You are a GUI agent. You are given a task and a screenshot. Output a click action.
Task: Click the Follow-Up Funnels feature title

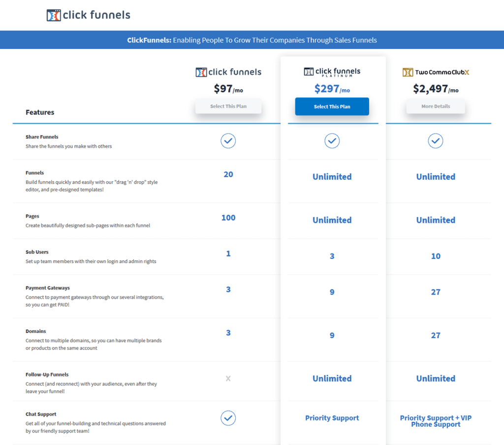tap(47, 375)
